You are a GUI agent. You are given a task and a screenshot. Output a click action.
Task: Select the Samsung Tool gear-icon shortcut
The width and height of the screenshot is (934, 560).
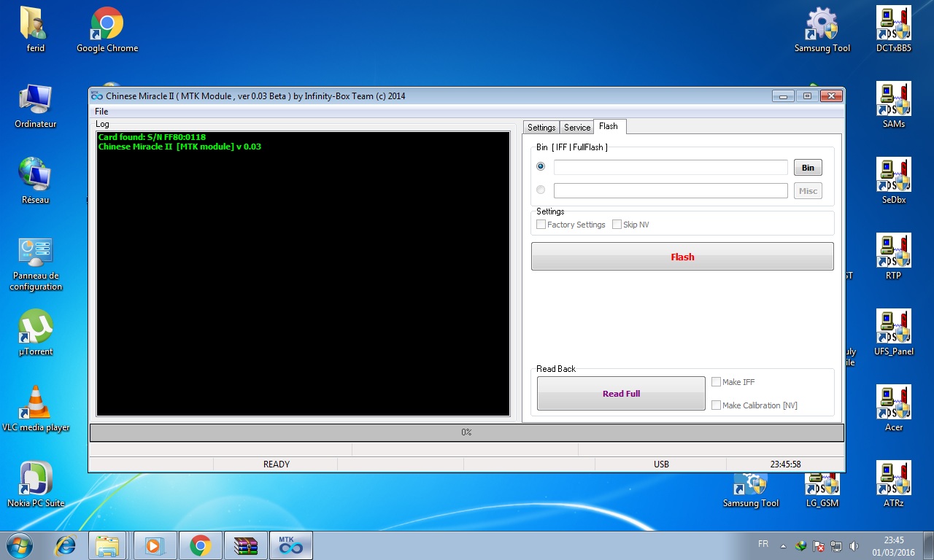tap(822, 29)
